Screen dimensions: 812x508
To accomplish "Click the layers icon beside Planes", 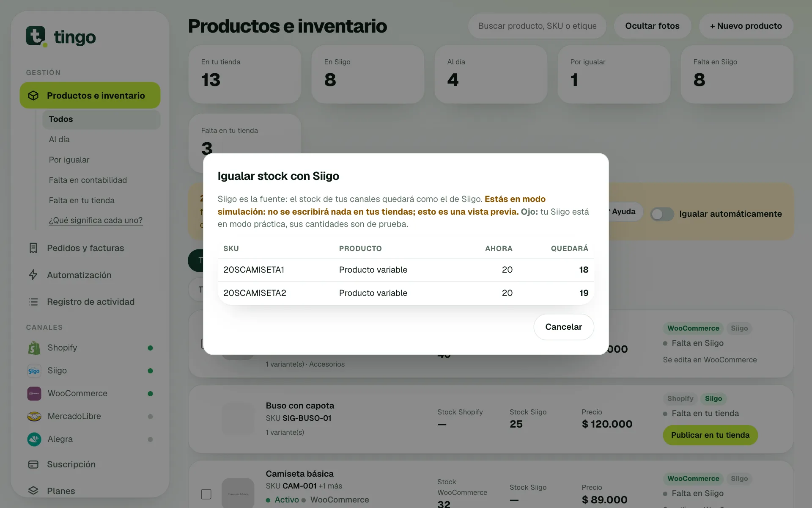I will click(x=33, y=491).
